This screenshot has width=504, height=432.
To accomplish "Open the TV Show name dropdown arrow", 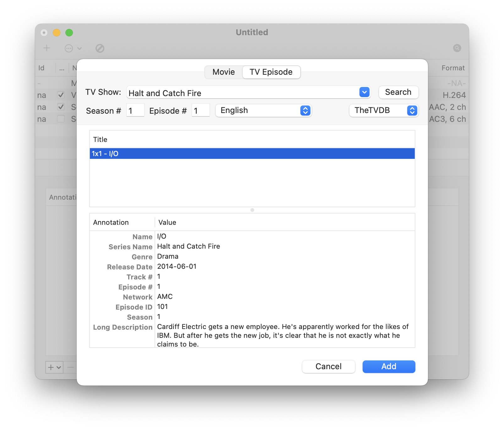I will (x=364, y=92).
